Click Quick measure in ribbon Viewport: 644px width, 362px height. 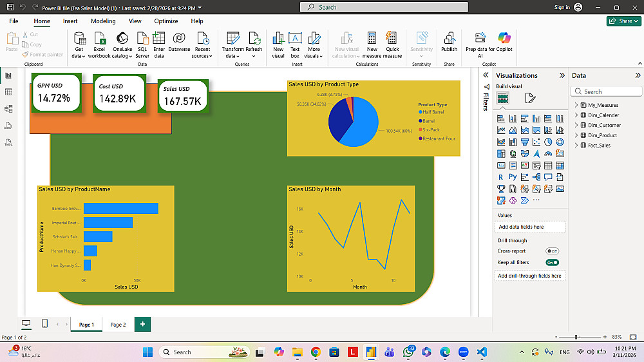coord(392,45)
